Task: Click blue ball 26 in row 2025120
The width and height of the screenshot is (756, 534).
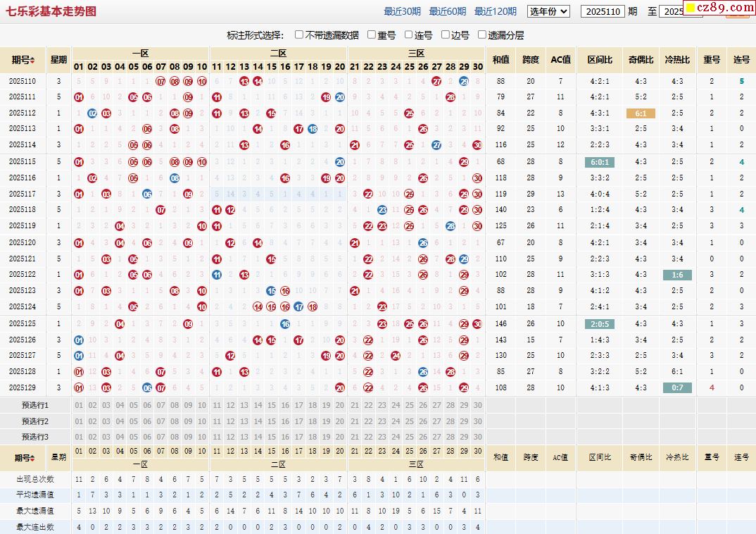Action: [423, 242]
